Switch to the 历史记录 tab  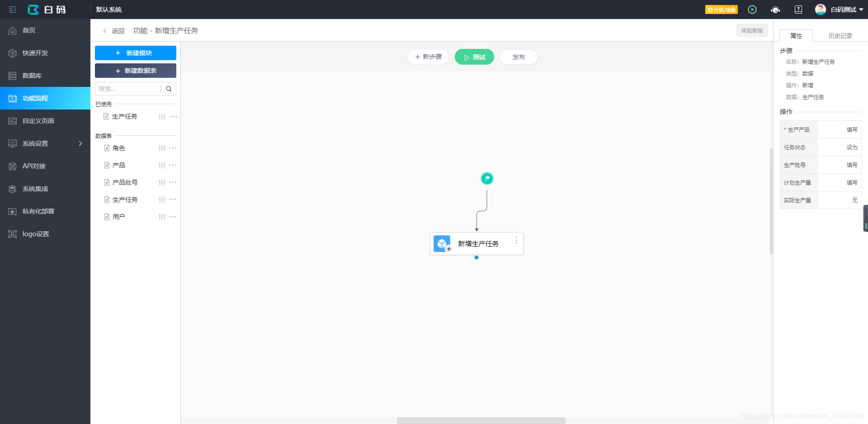click(x=840, y=36)
